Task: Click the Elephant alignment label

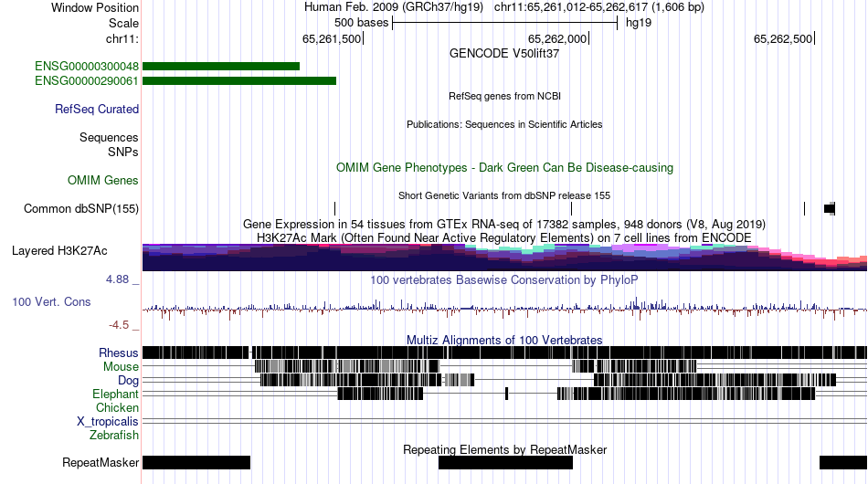Action: [115, 394]
